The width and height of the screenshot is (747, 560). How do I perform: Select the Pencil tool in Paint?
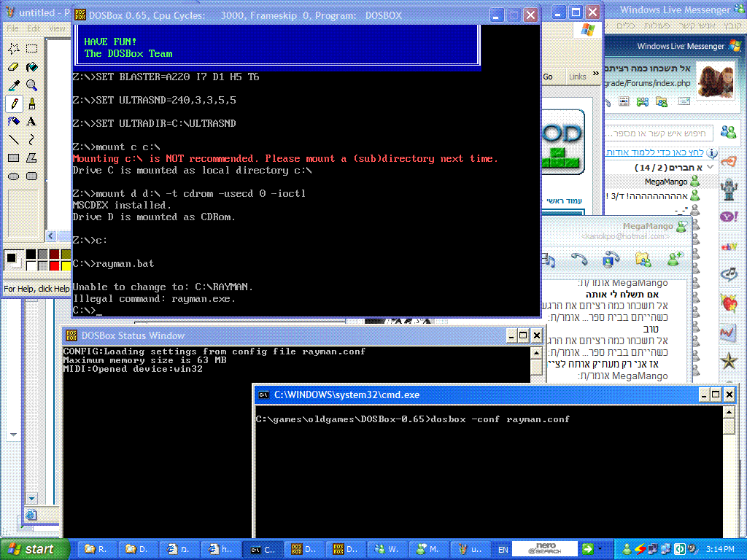tap(14, 104)
